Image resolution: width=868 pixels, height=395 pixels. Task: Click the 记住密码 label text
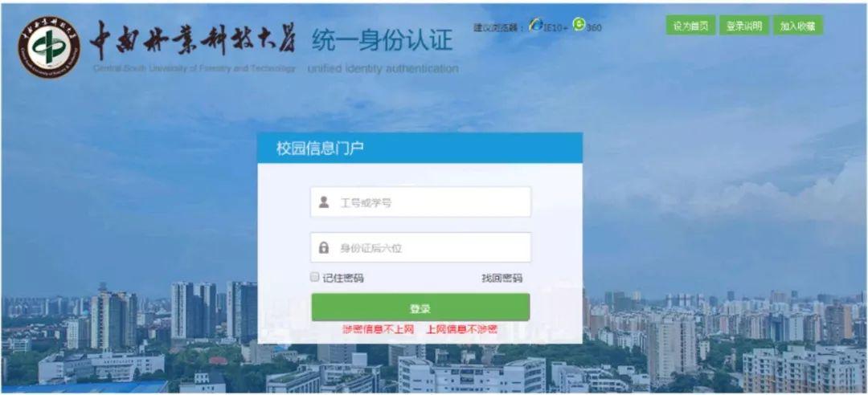point(342,278)
